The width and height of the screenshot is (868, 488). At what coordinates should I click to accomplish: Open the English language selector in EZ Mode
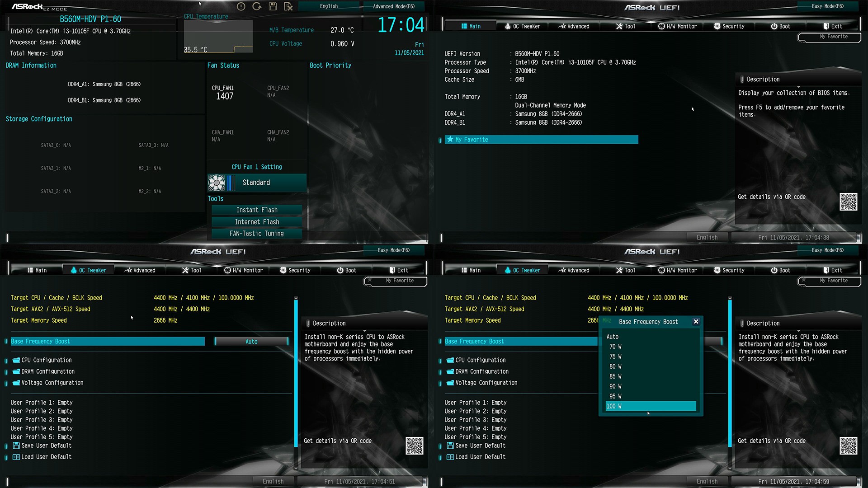click(329, 6)
